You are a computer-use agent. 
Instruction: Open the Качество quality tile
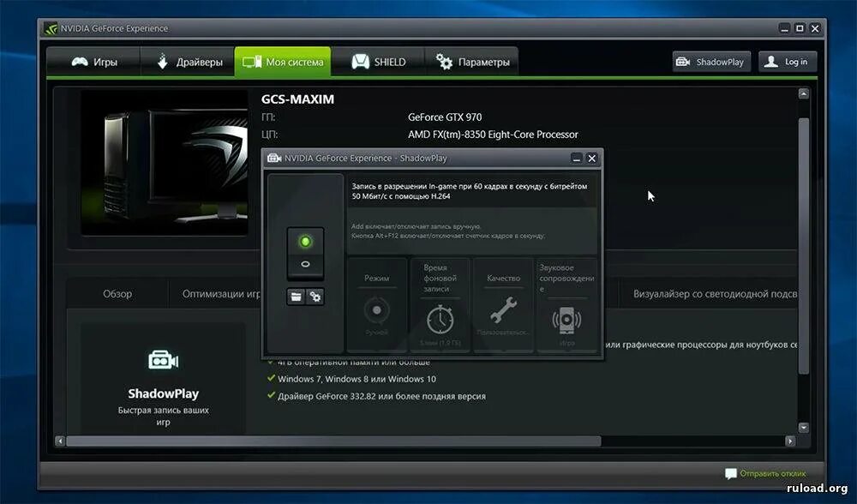(x=503, y=304)
